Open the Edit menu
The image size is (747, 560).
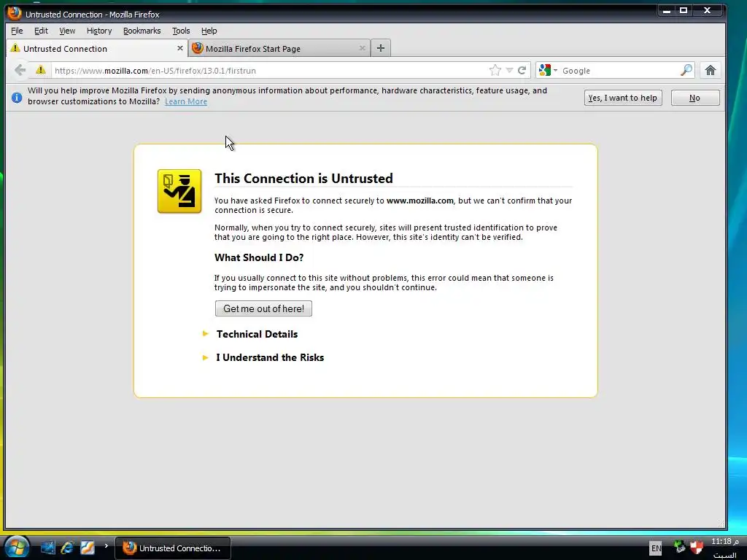pos(41,31)
